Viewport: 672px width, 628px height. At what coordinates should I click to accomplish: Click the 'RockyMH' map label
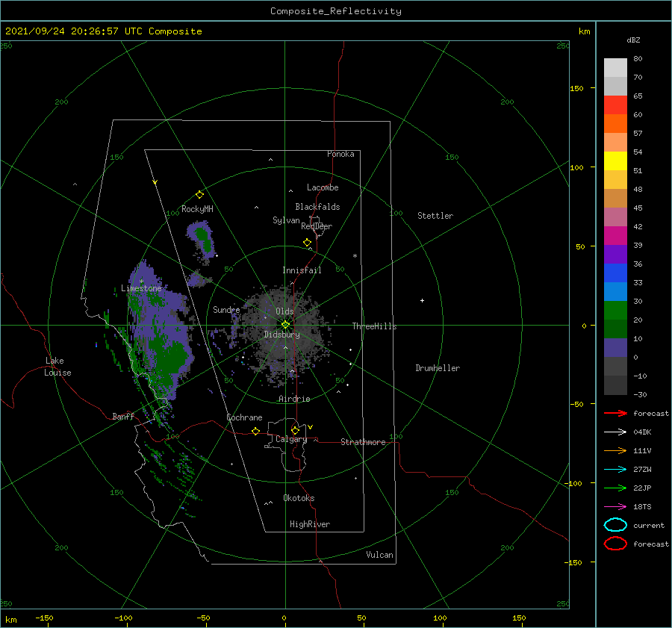point(197,209)
